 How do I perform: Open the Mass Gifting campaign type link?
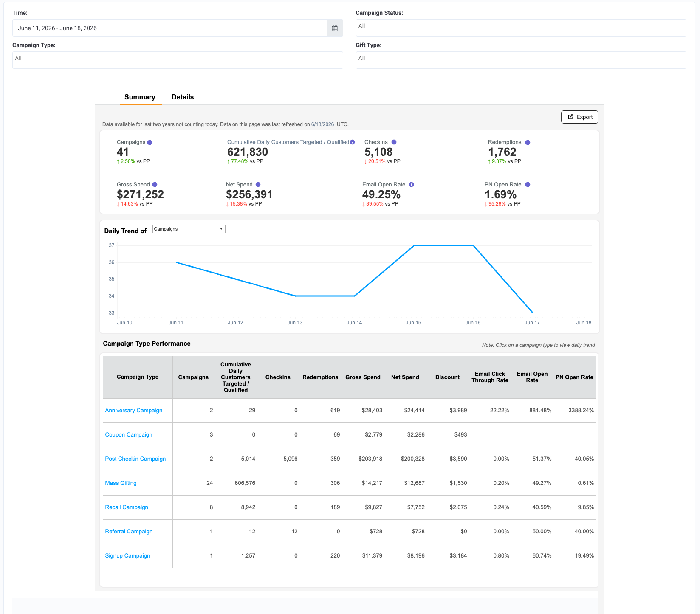(121, 483)
